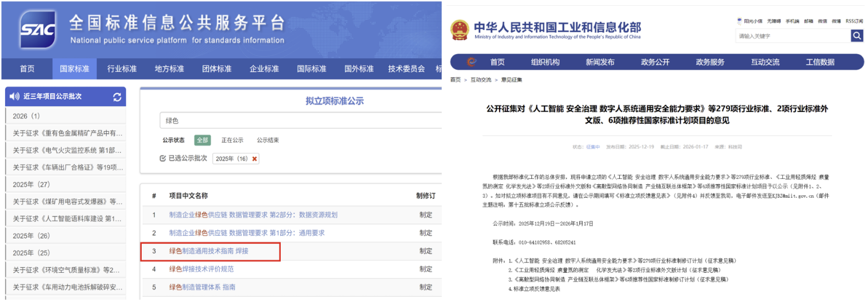Remove the 2025年(16) batch filter tag

tap(255, 159)
